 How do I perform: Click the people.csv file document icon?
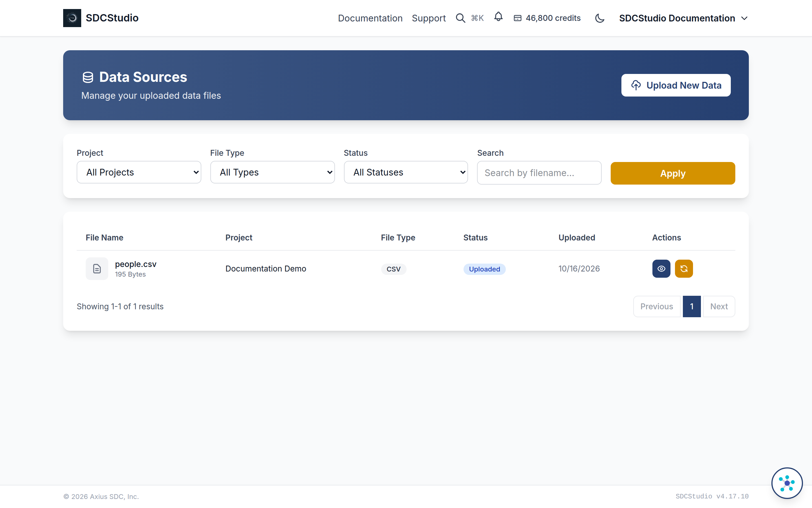tap(97, 268)
